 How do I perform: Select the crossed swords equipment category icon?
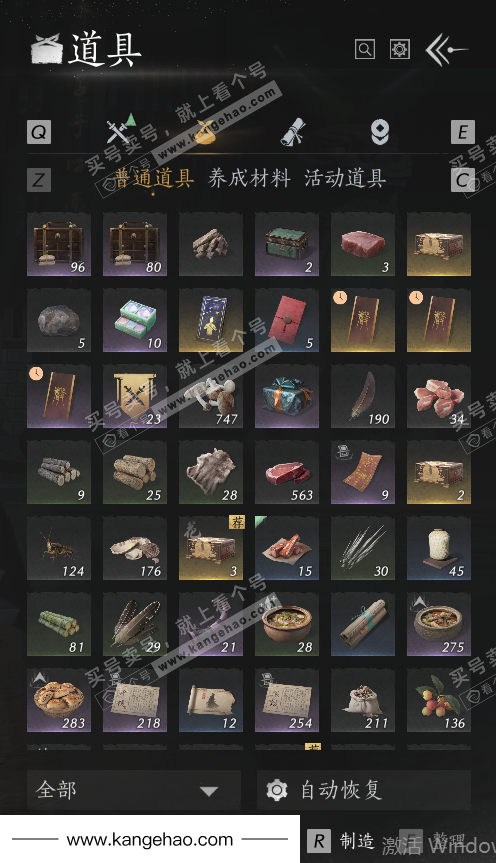tap(119, 131)
